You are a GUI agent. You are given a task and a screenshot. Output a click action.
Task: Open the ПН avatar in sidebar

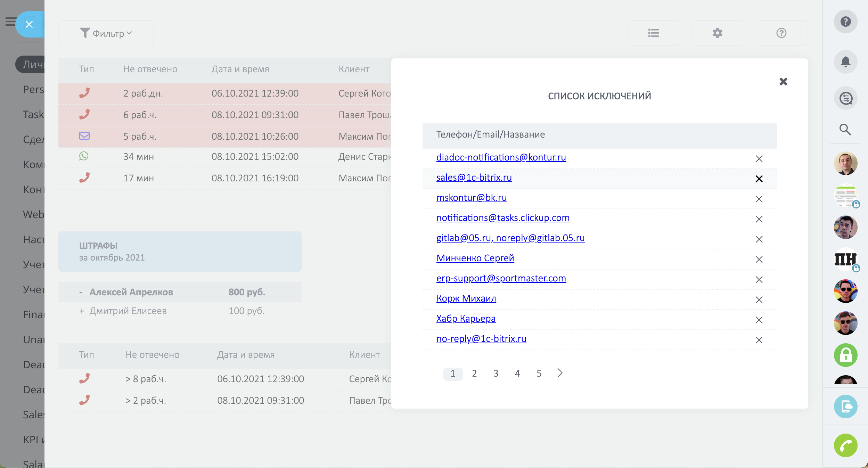[845, 259]
